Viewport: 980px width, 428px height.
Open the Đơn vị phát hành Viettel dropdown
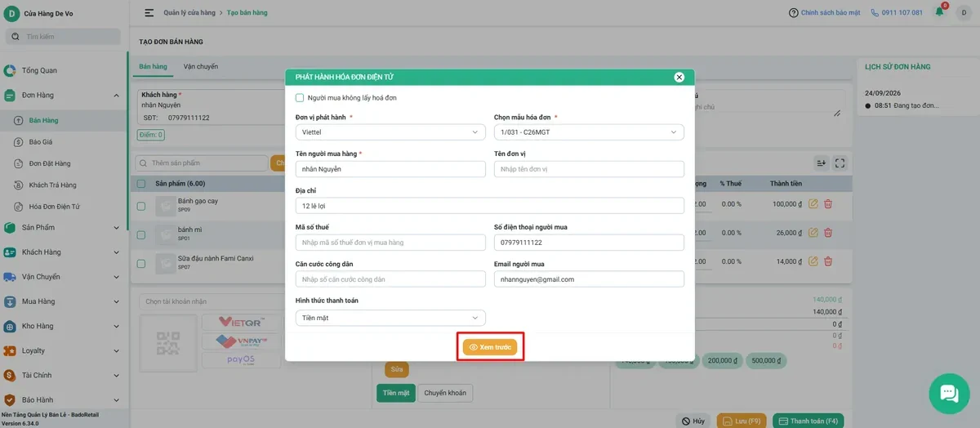point(390,132)
